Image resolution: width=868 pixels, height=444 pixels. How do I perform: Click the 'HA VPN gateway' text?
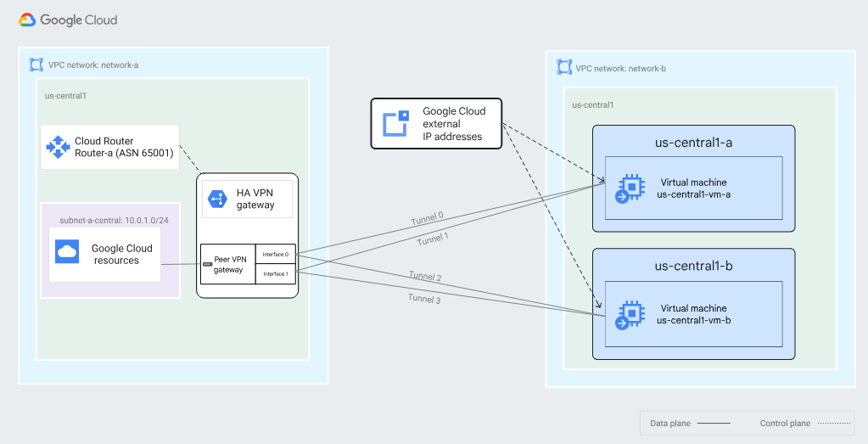pos(255,199)
